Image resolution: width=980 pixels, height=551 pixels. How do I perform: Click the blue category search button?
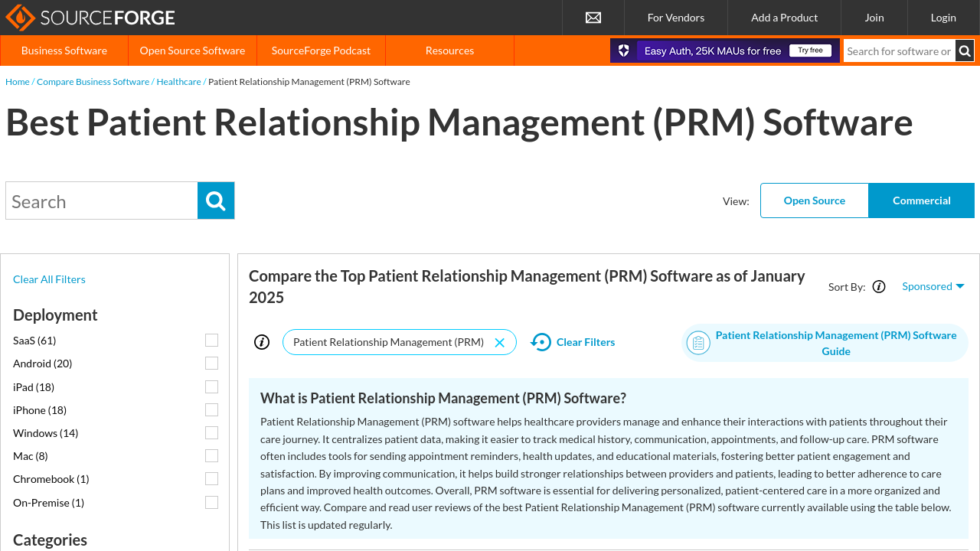coord(216,201)
